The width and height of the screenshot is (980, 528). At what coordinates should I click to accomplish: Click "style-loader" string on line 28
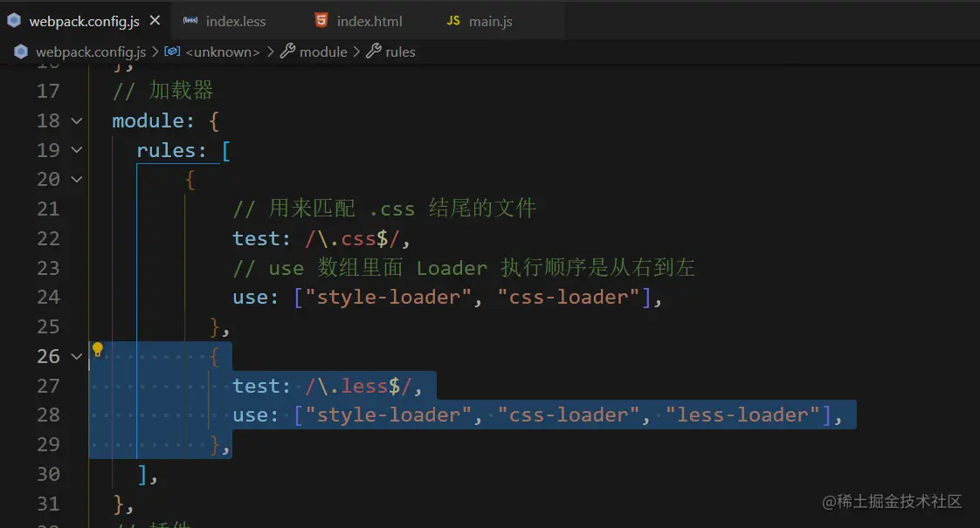point(388,415)
